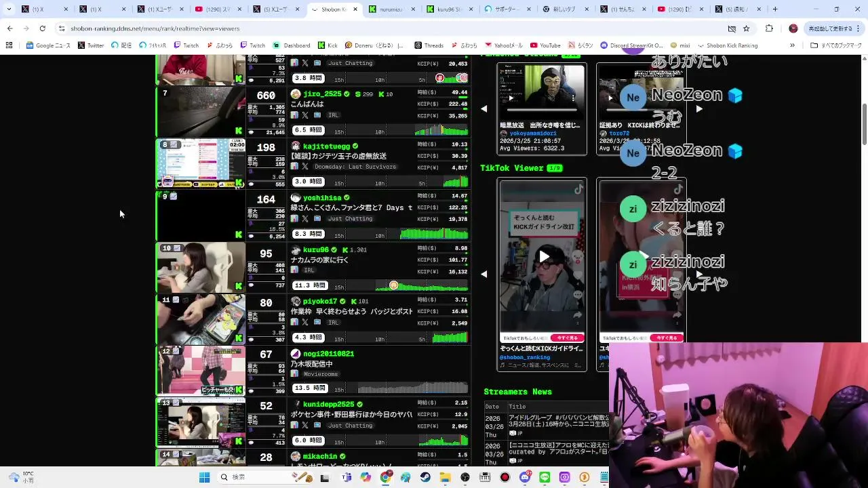Switch to '(1290) スマ' YouTube tab
Image resolution: width=868 pixels, height=488 pixels.
(x=218, y=9)
